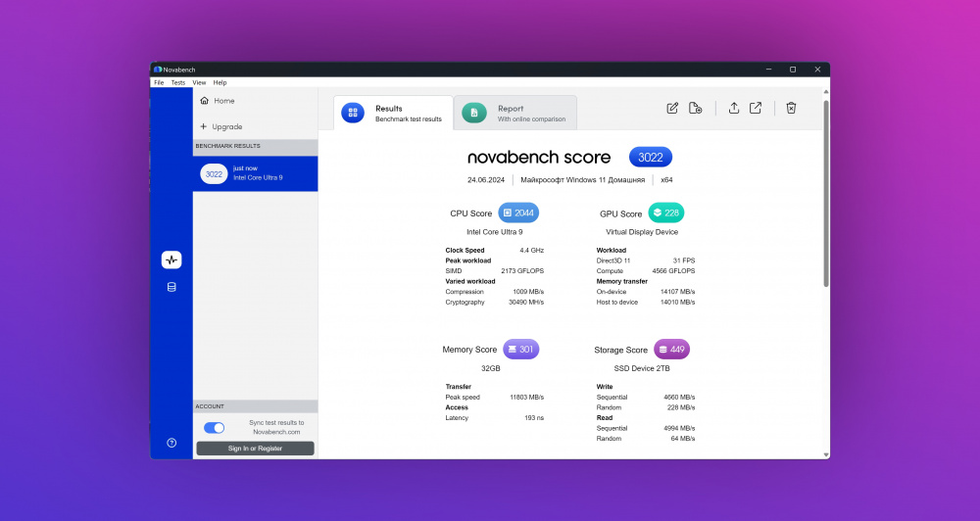Click the Home house icon
Image resolution: width=980 pixels, height=521 pixels.
pos(204,101)
